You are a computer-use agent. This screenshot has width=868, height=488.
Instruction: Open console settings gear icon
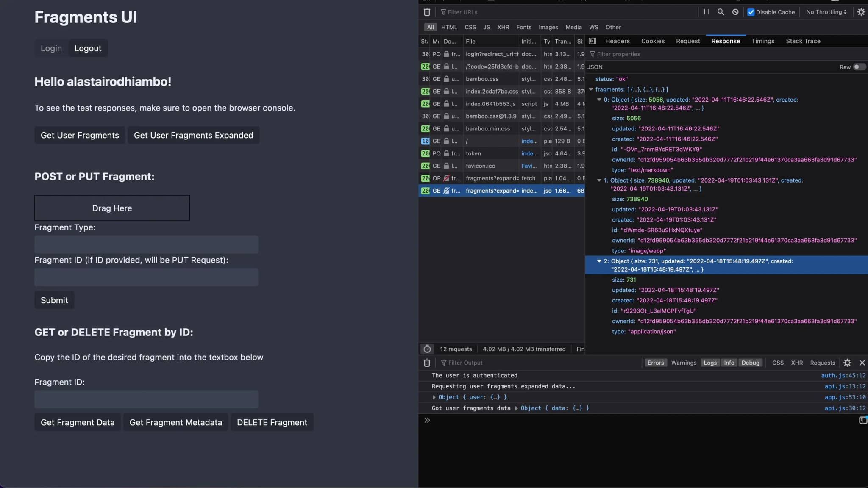(847, 363)
